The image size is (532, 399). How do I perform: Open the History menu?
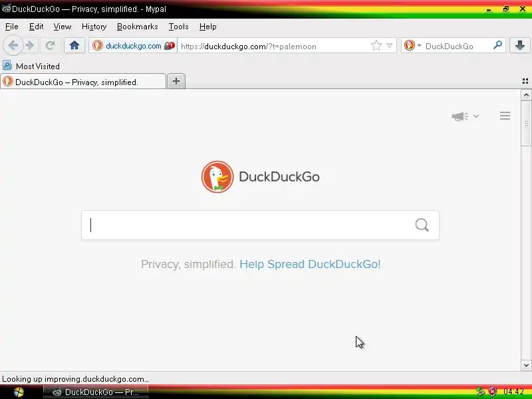click(x=94, y=27)
